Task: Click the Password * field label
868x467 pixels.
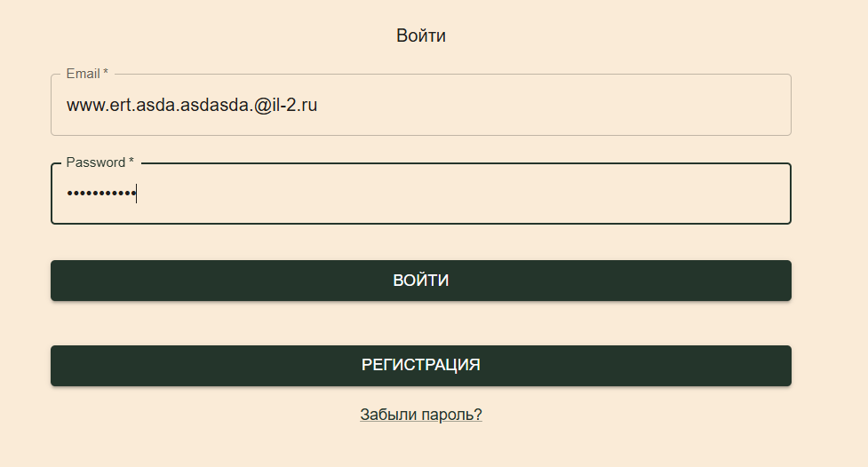Action: 100,162
